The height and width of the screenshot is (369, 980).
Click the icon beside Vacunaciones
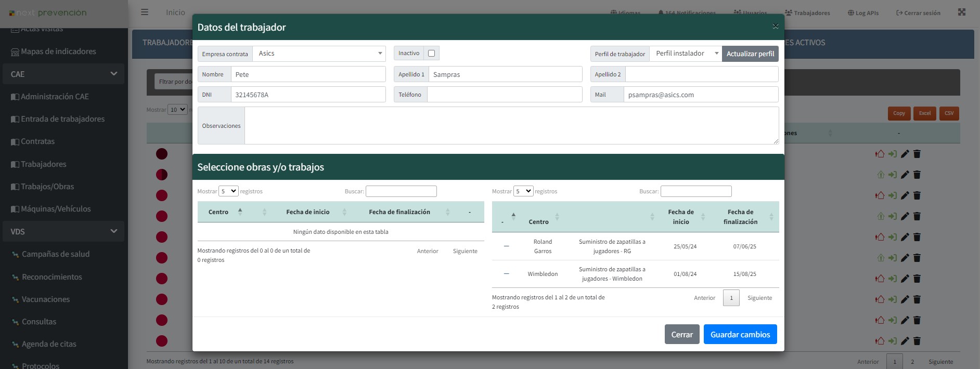[15, 300]
